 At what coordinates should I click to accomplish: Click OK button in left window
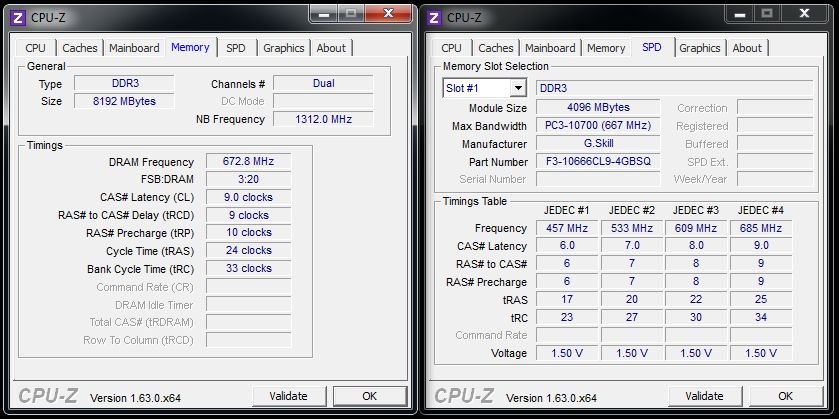click(370, 397)
